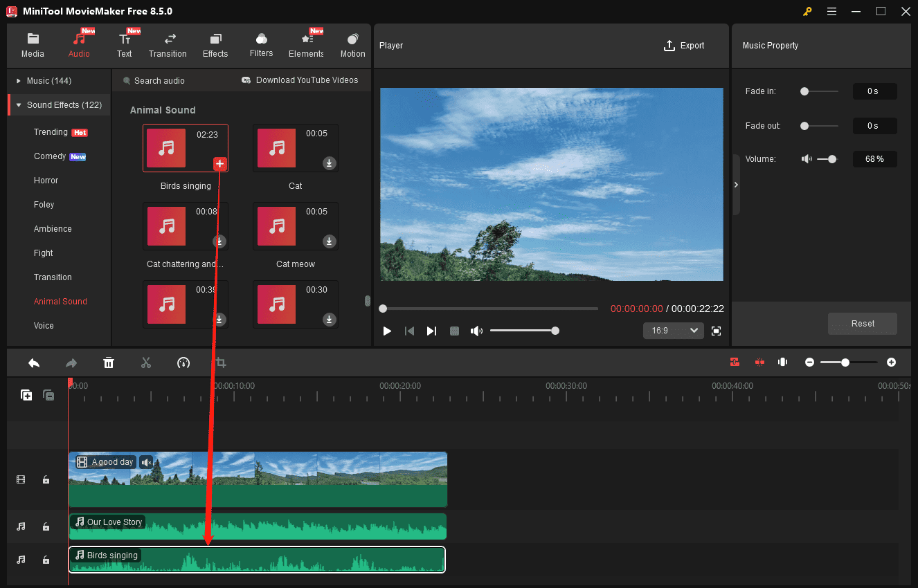918x588 pixels.
Task: Lock the 'Our Love Story' music track
Action: pos(46,526)
